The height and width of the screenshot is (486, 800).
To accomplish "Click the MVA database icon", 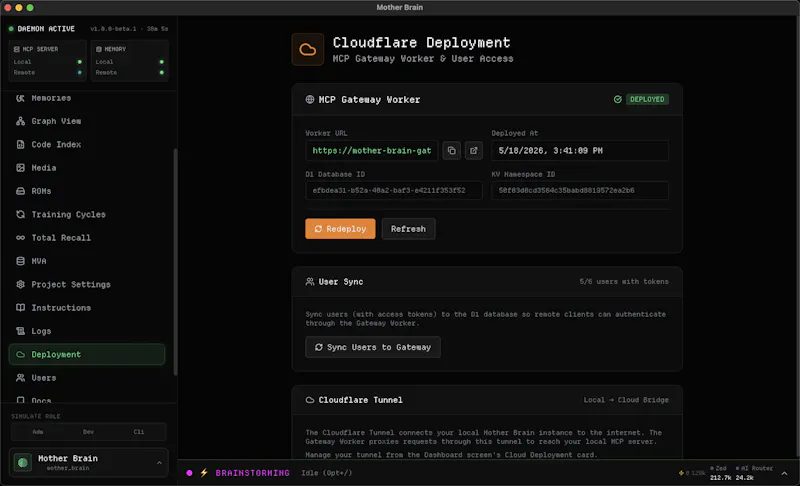I will pyautogui.click(x=20, y=261).
